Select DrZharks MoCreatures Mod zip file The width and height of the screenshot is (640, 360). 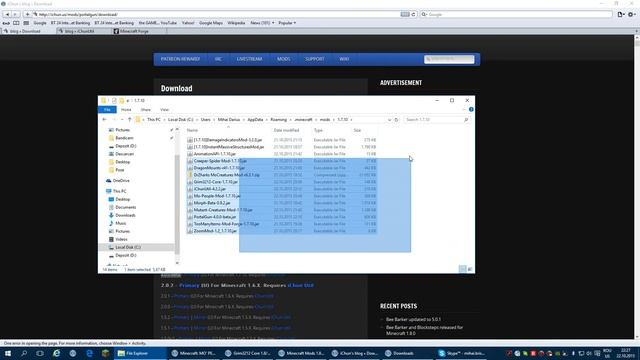[x=226, y=175]
